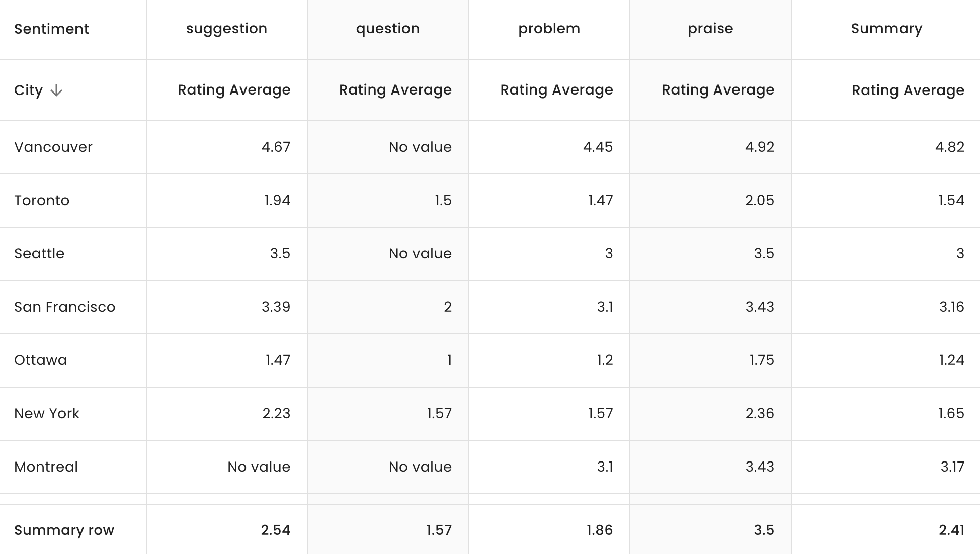Sort by praise Rating Average
The height and width of the screenshot is (554, 980).
pos(717,90)
